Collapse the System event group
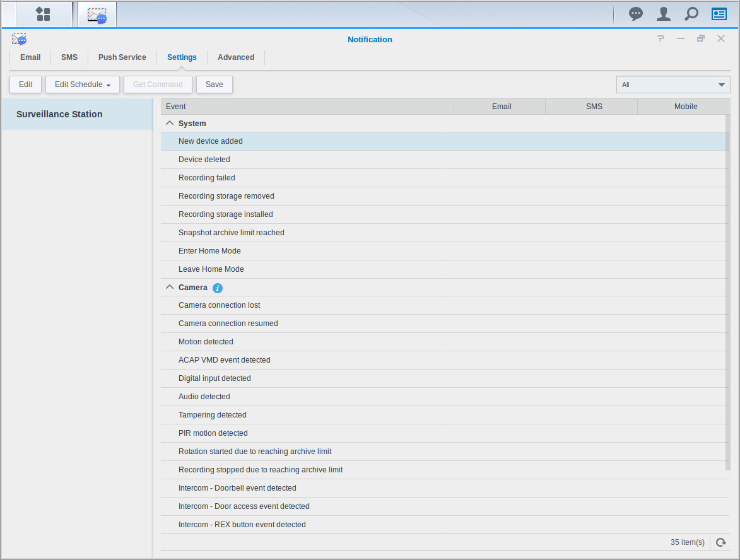 tap(170, 123)
